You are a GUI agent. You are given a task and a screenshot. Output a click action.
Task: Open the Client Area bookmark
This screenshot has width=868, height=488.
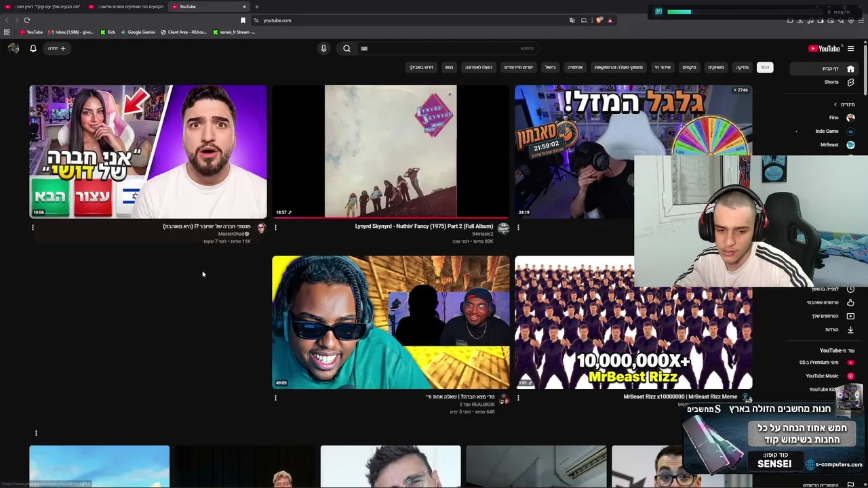point(184,32)
